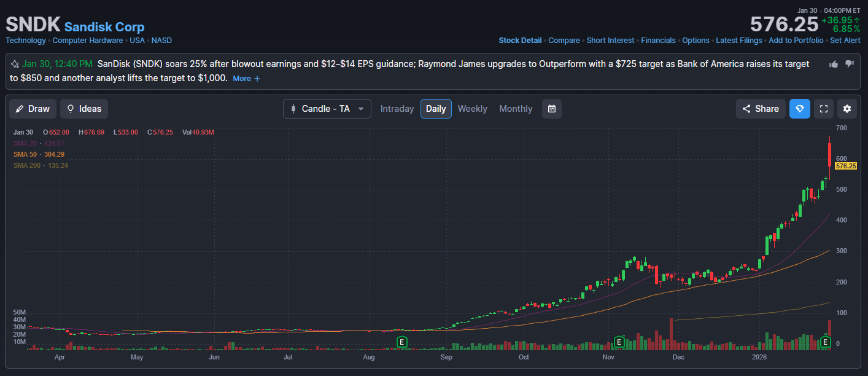868x376 pixels.
Task: Click the latest earnings E marker
Action: pyautogui.click(x=826, y=342)
